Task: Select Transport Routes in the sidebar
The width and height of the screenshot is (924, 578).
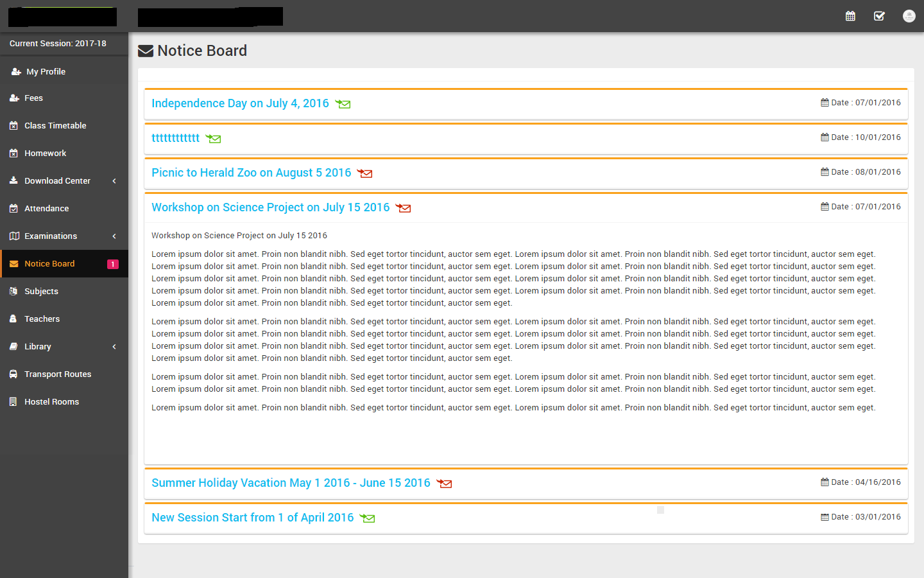Action: 58,374
